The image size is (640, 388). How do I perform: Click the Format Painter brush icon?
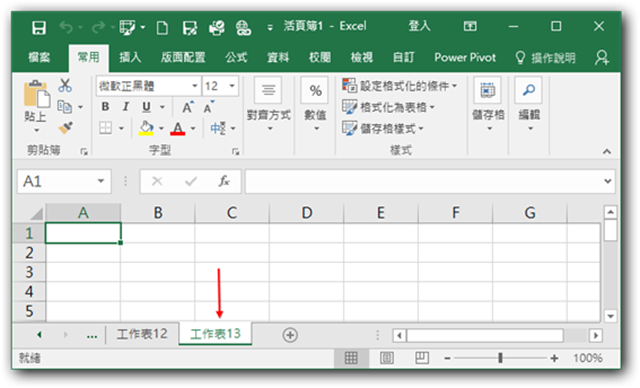point(65,128)
